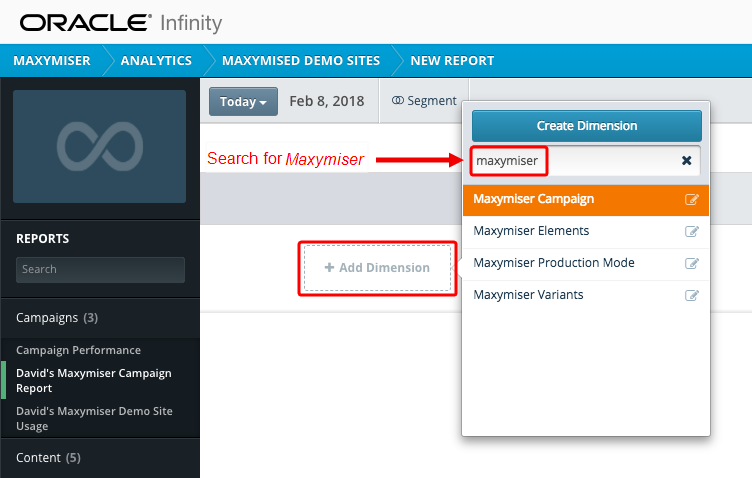The height and width of the screenshot is (478, 752).
Task: Click the REPORTS heading
Action: pyautogui.click(x=43, y=239)
